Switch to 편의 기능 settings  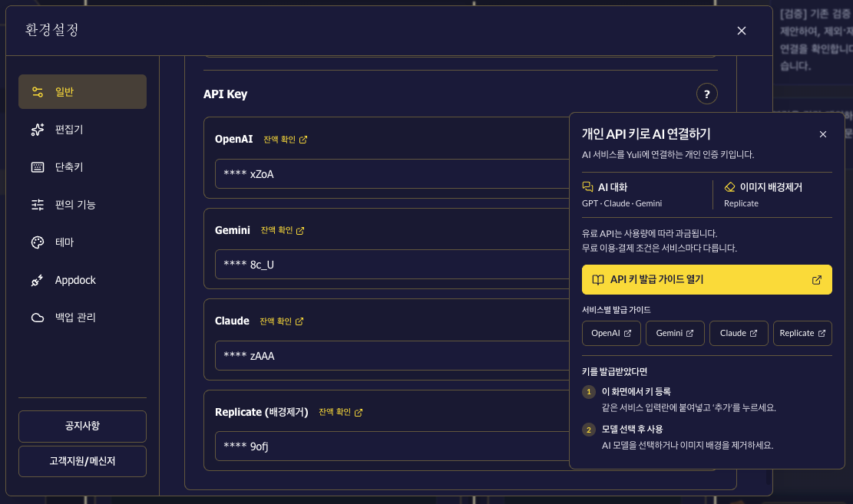(x=82, y=204)
